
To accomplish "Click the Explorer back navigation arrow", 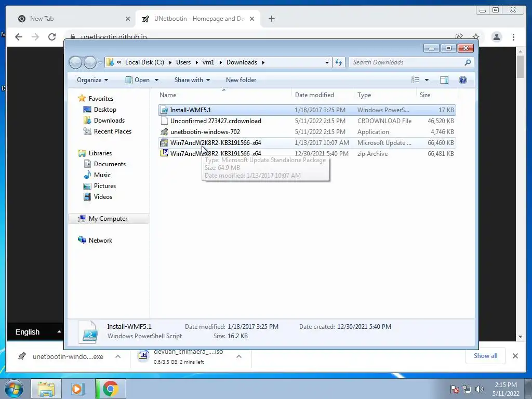I will pos(75,62).
